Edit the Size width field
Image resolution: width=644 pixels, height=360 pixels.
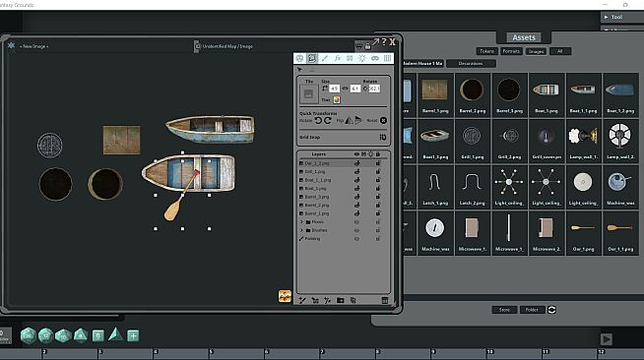(x=334, y=89)
